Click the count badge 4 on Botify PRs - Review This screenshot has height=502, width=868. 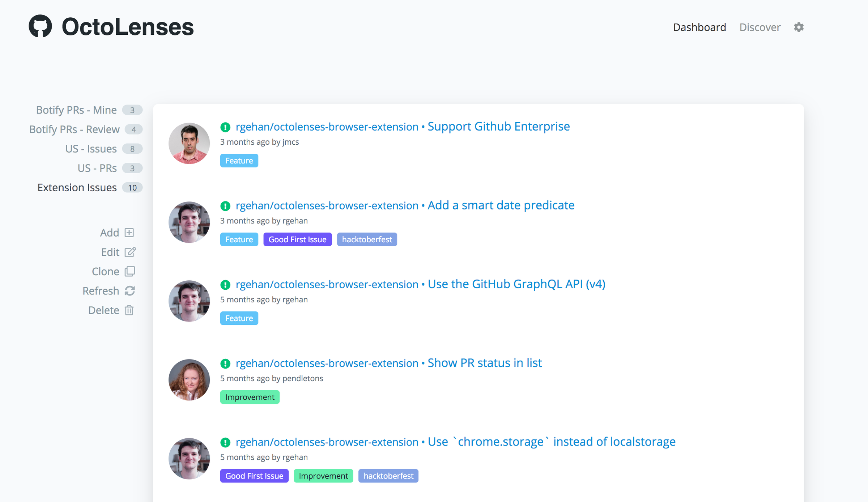click(133, 129)
